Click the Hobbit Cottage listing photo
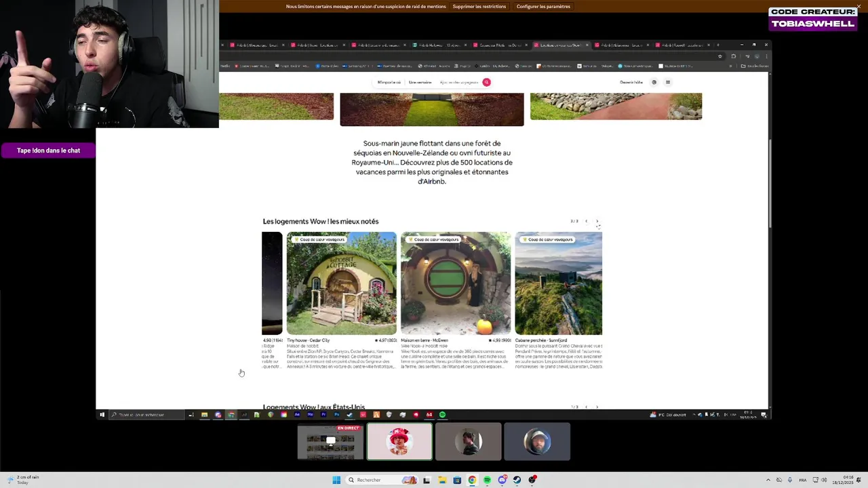Screen dimensions: 868x488 342,283
